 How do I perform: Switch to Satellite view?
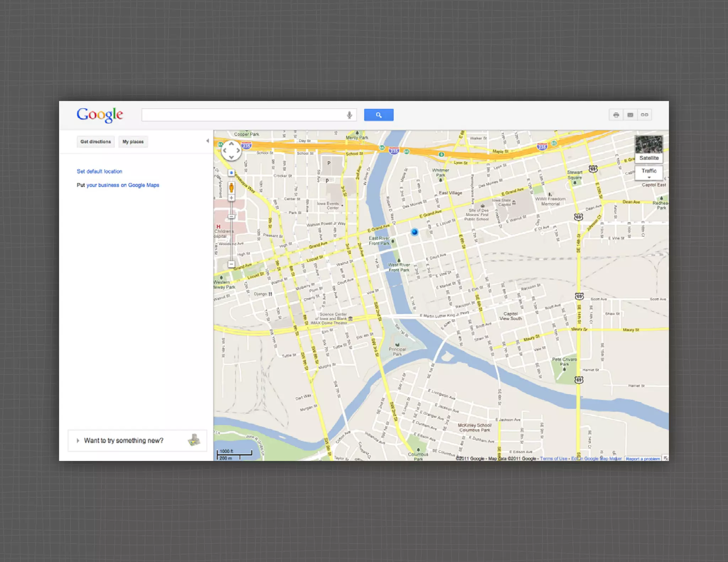649,149
